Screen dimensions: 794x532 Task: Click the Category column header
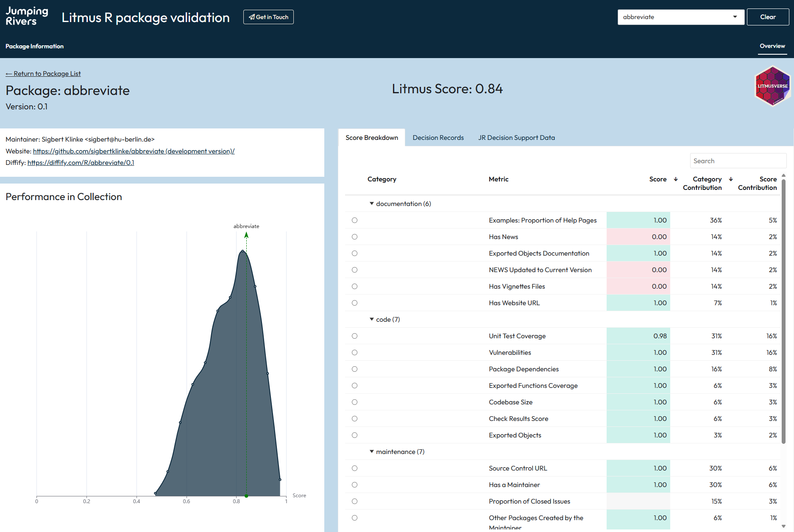point(382,179)
